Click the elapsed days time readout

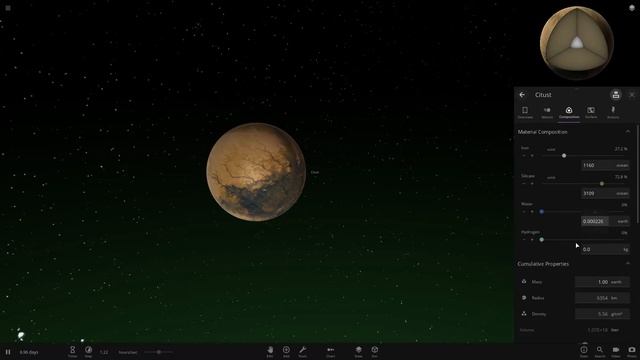[x=29, y=352]
